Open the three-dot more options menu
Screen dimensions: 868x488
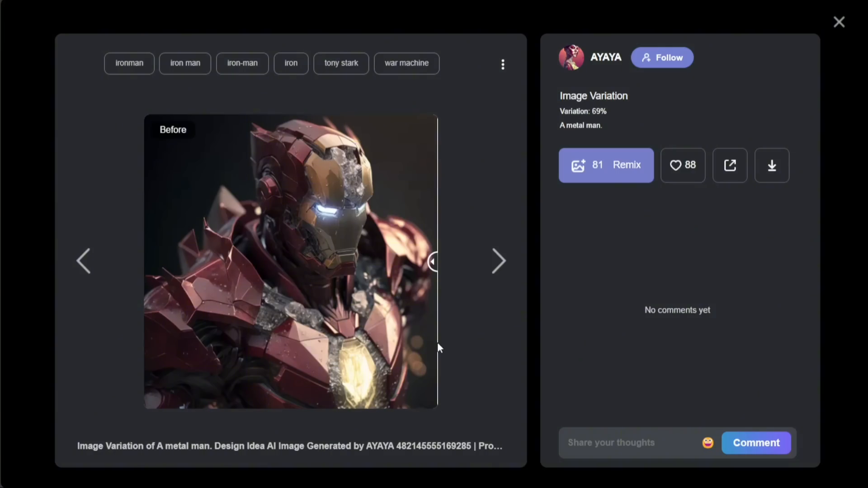click(x=503, y=64)
